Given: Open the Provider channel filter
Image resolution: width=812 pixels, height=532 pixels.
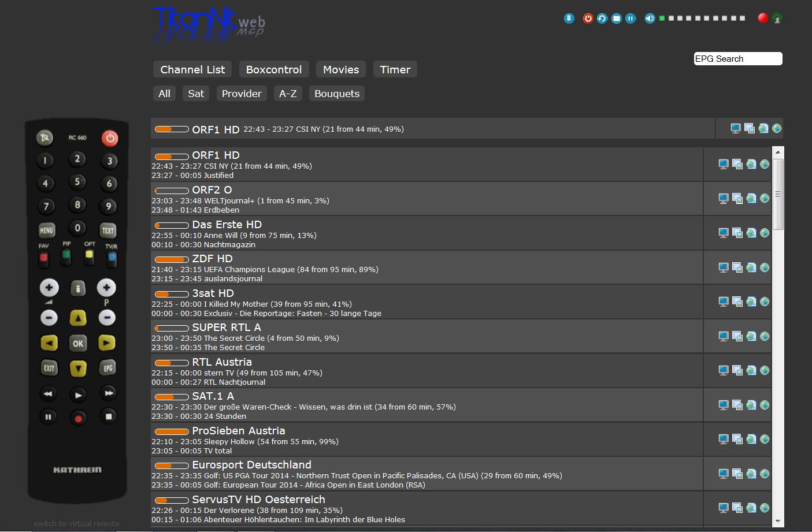Looking at the screenshot, I should [x=242, y=94].
